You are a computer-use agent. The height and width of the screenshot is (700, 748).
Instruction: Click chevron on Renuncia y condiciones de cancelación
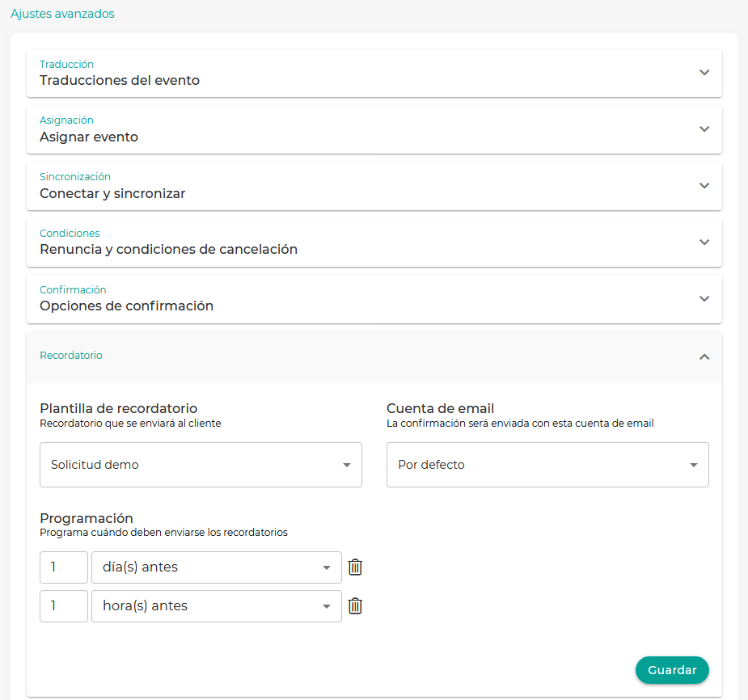pyautogui.click(x=704, y=242)
